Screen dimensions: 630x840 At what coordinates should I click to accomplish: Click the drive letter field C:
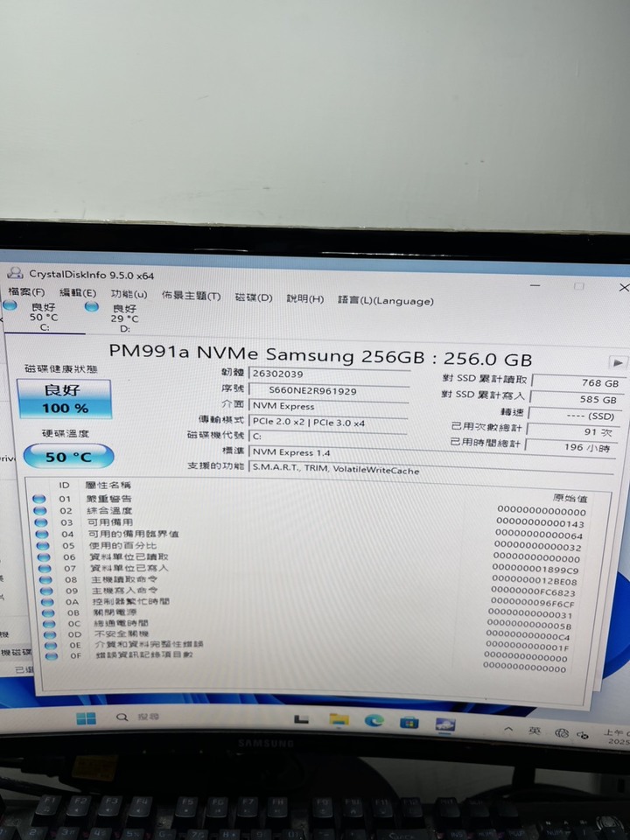coord(326,437)
